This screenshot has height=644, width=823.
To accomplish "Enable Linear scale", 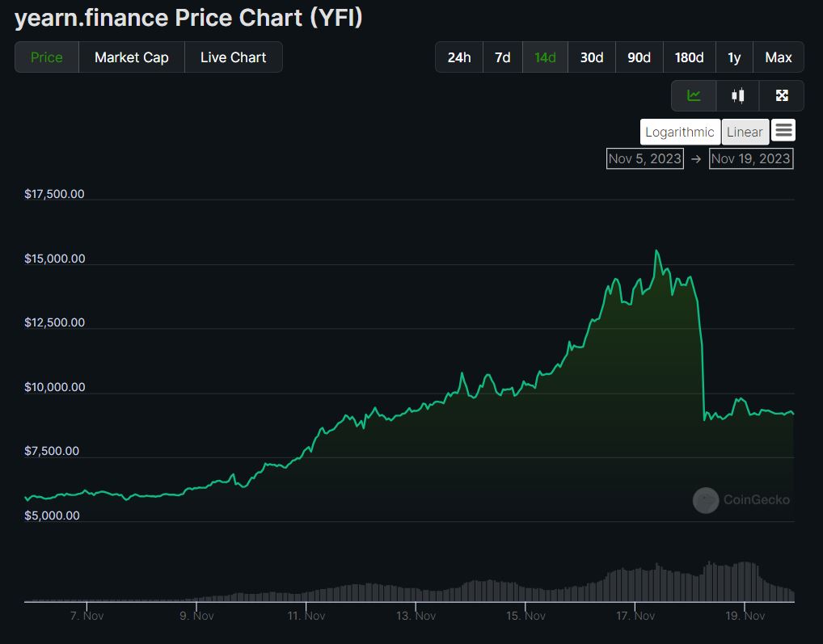I will [x=745, y=132].
